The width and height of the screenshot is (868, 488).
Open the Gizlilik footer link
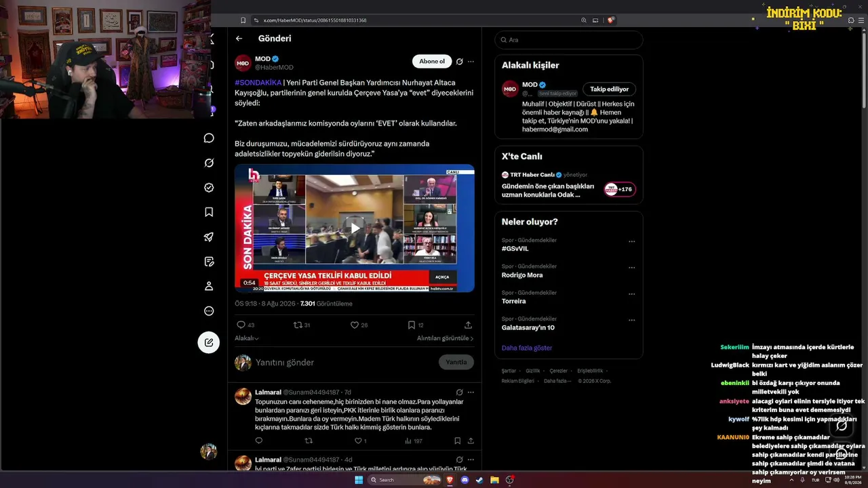coord(533,371)
